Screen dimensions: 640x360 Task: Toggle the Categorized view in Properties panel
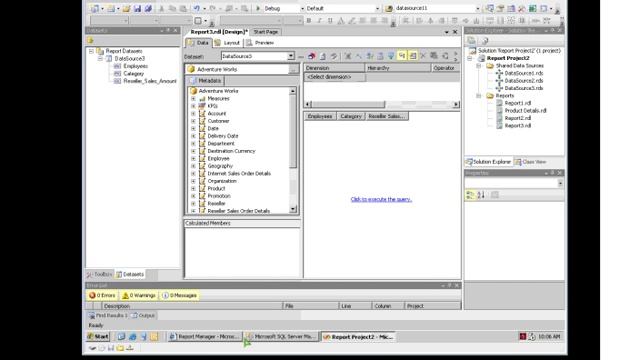pos(470,195)
